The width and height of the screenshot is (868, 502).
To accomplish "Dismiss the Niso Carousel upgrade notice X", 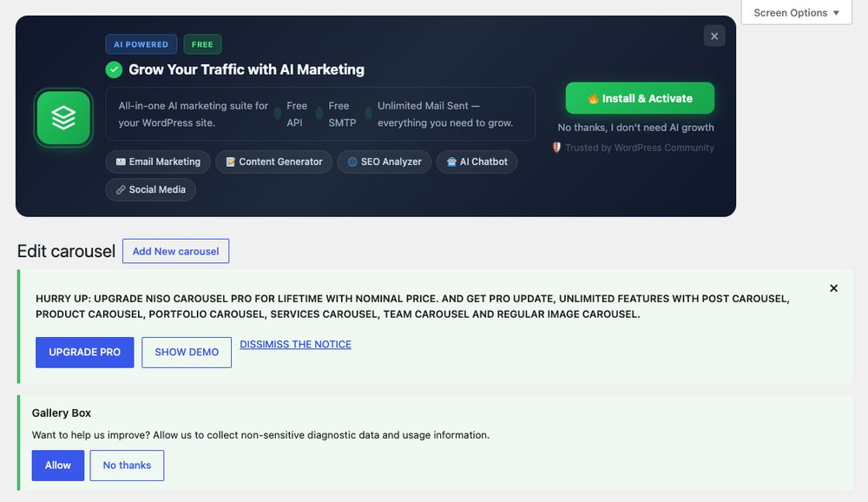I will pos(833,288).
